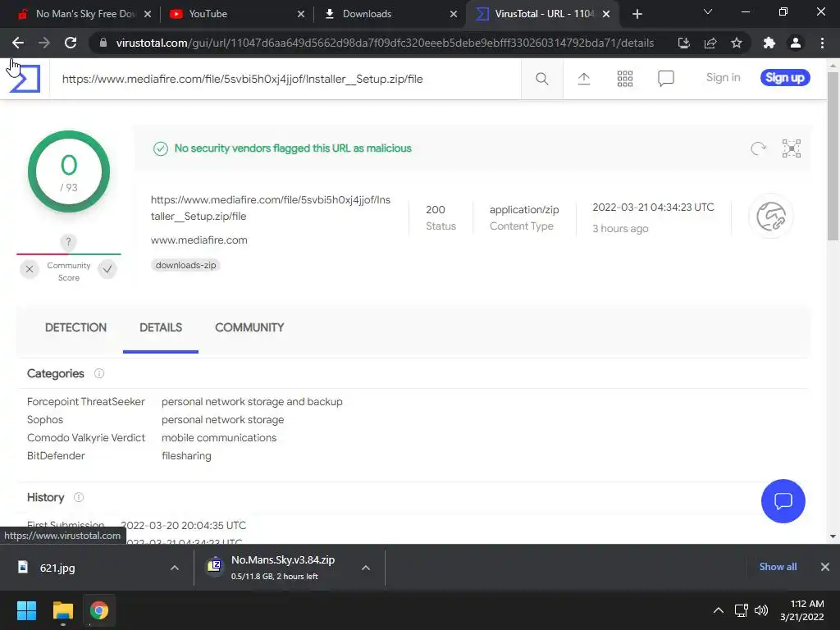Open File Explorer from taskbar
840x630 pixels.
(x=63, y=610)
